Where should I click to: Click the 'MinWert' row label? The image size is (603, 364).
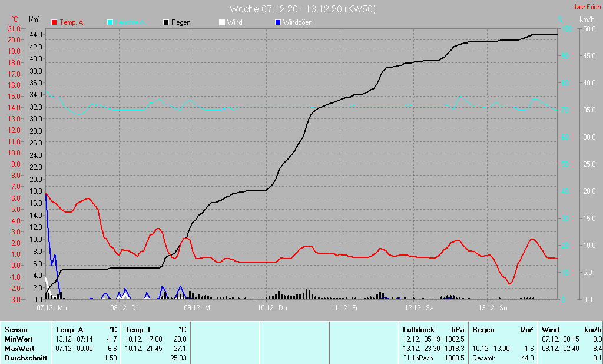[x=18, y=339]
